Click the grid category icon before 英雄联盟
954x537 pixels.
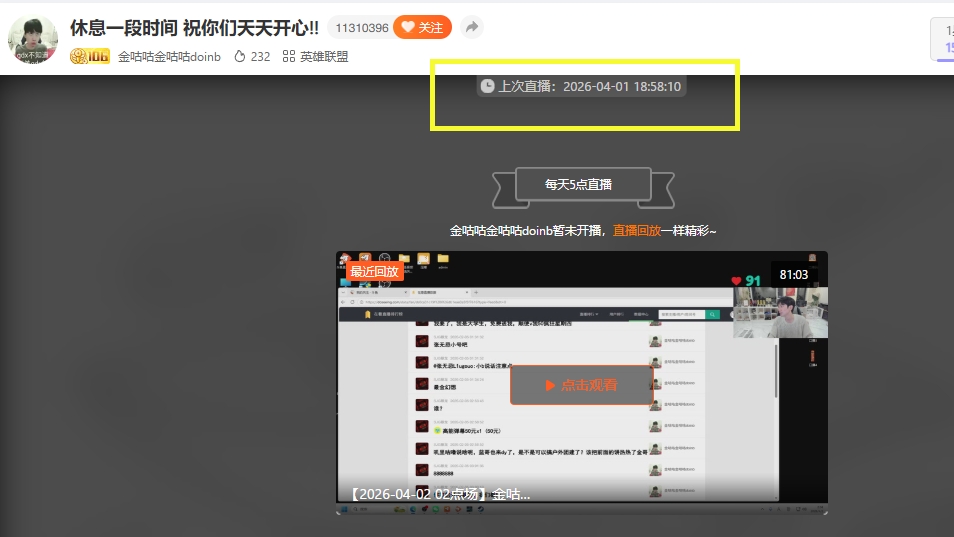click(x=289, y=57)
